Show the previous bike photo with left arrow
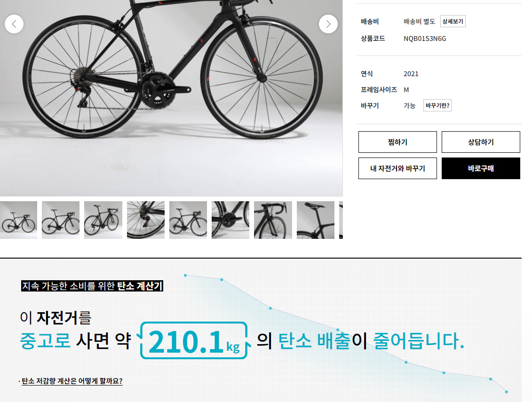This screenshot has width=532, height=402. (x=14, y=24)
